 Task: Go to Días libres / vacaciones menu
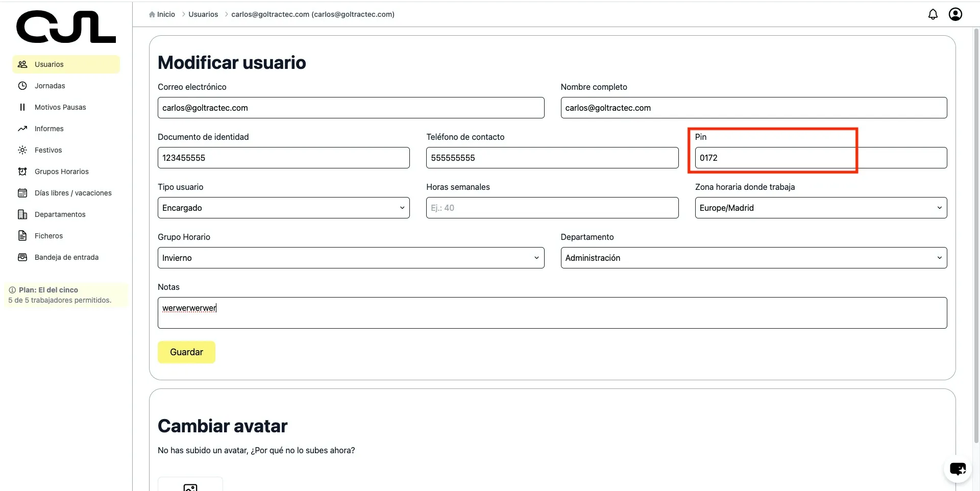(73, 193)
